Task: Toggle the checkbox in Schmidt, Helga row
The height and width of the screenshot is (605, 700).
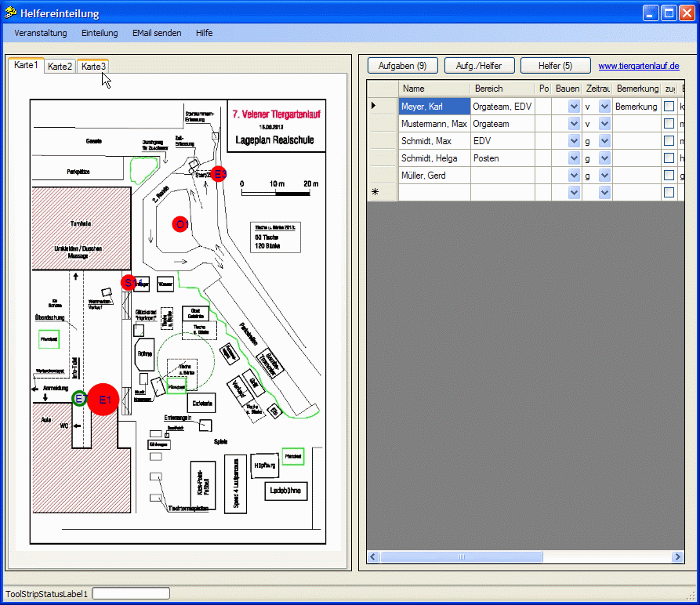Action: pos(669,158)
